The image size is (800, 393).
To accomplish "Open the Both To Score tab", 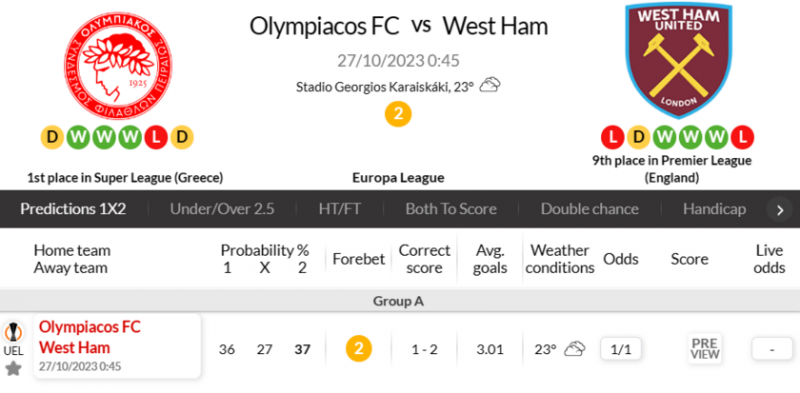I will pos(451,209).
